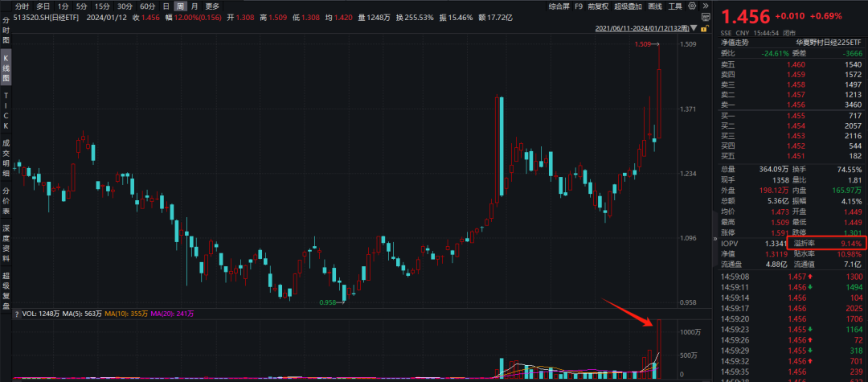Click the 14:59:35 trade tick row
The height and width of the screenshot is (382, 868).
792,372
